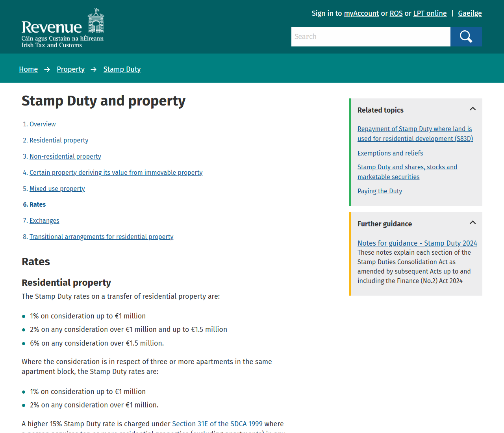The width and height of the screenshot is (504, 433).
Task: Click the magnifying glass search button
Action: coord(466,37)
